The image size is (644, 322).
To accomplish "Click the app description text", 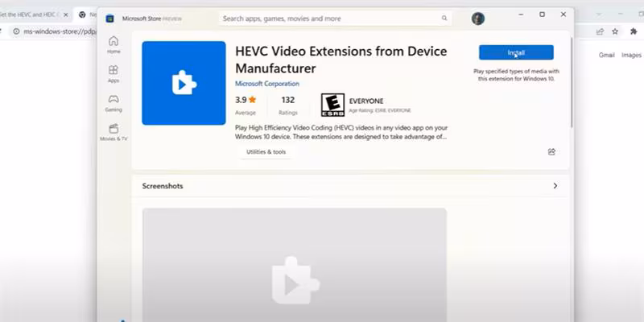I will pos(341,132).
